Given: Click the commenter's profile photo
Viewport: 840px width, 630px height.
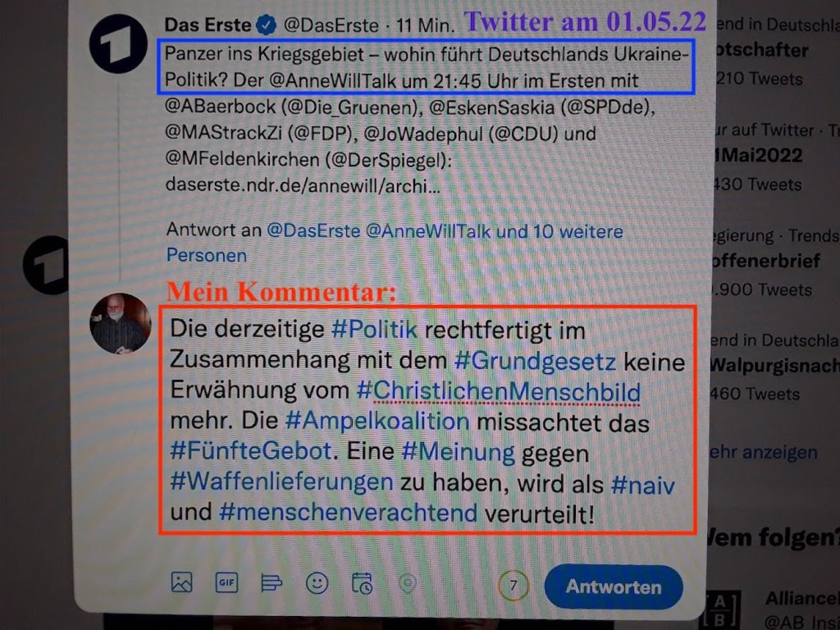Looking at the screenshot, I should pos(121,323).
